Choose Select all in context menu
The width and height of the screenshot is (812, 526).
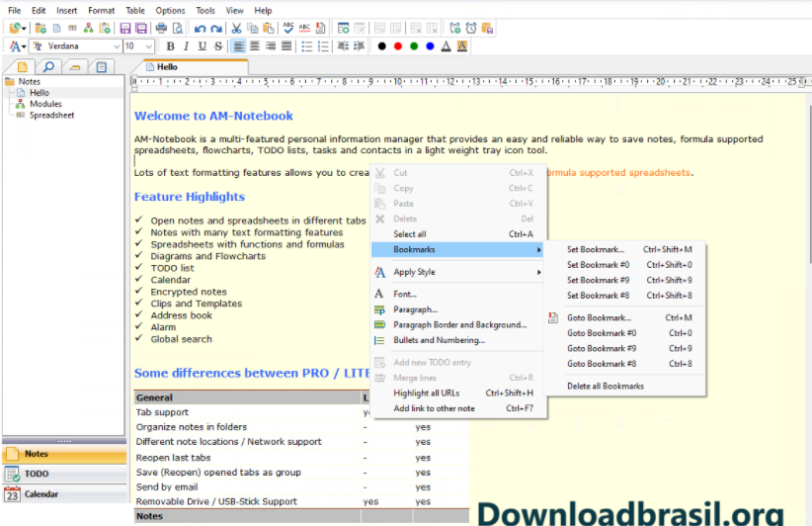click(x=457, y=234)
